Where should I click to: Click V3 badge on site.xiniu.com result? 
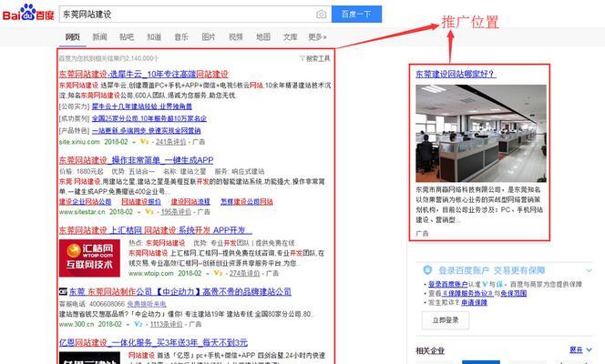click(144, 142)
